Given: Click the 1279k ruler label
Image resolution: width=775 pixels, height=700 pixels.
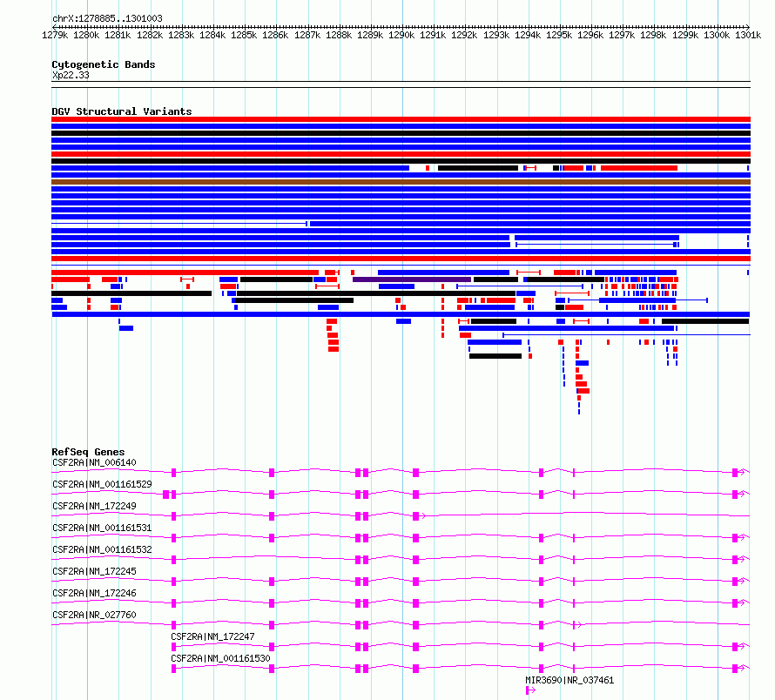Looking at the screenshot, I should pyautogui.click(x=55, y=35).
